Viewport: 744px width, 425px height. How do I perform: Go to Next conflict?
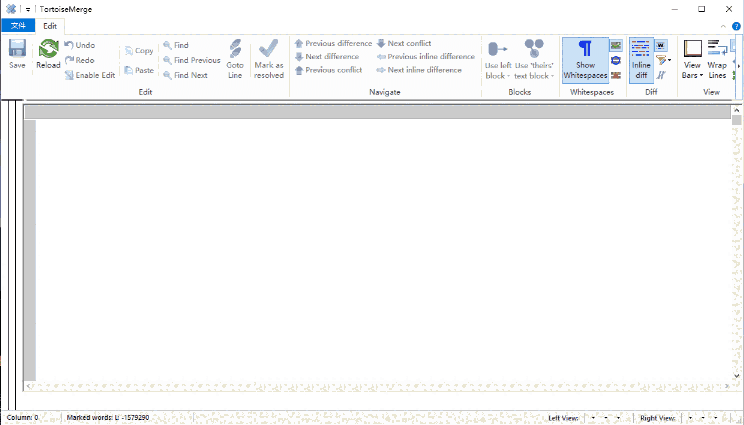pyautogui.click(x=404, y=43)
